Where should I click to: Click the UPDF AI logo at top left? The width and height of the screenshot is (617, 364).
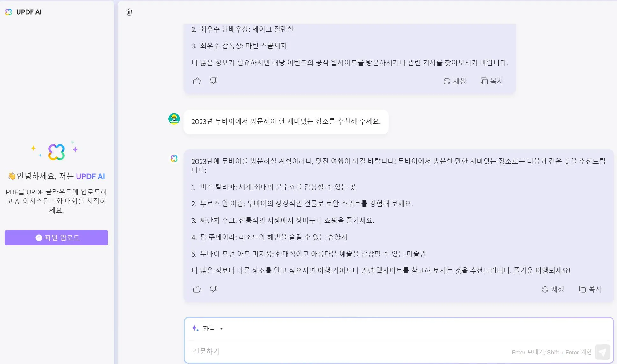(x=23, y=12)
